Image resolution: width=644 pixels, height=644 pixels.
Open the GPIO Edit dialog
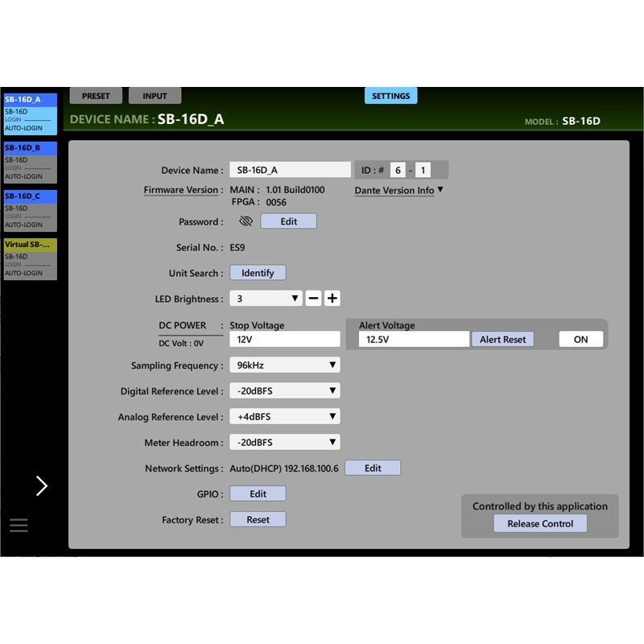pos(258,493)
